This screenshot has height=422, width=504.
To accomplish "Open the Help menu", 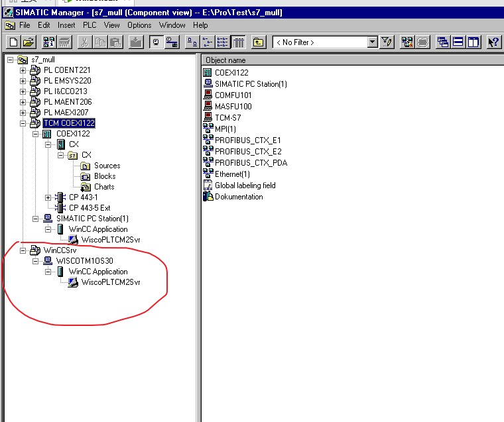I will coord(200,25).
